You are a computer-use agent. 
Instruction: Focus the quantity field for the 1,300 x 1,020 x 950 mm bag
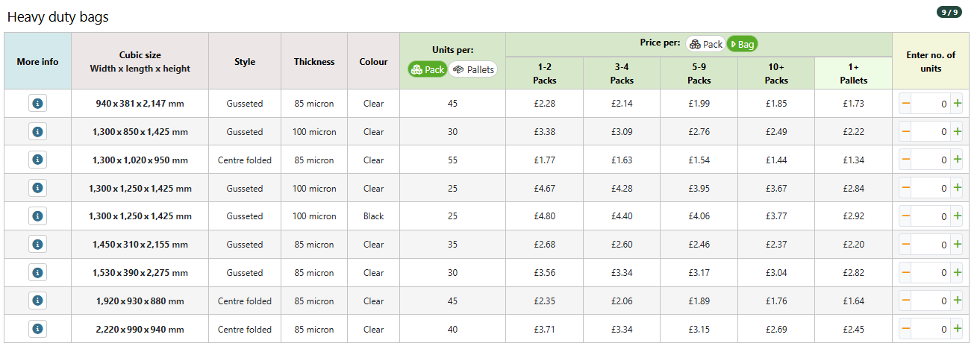[x=931, y=160]
